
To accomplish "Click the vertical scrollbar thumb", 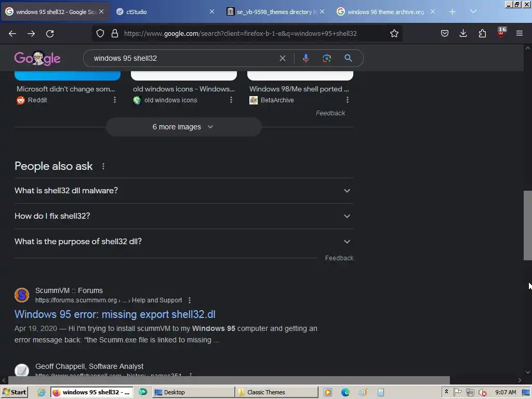I will 528,225.
